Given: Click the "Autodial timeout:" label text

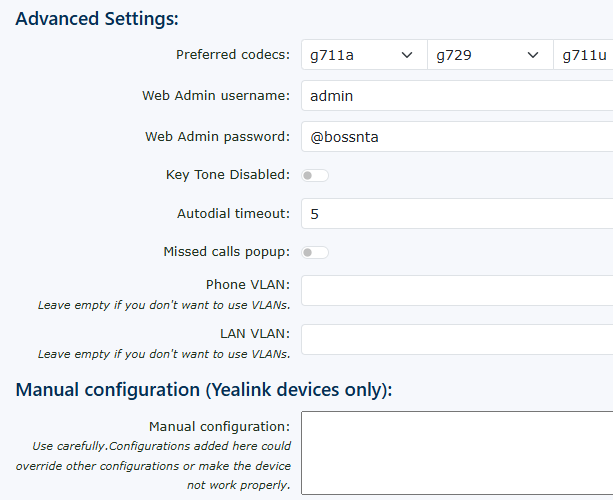Looking at the screenshot, I should (234, 214).
